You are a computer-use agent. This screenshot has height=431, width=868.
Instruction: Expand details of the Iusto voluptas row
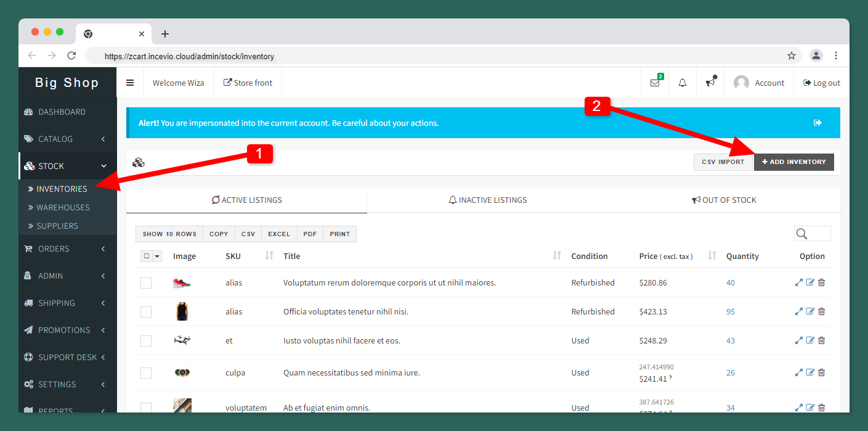click(x=799, y=340)
